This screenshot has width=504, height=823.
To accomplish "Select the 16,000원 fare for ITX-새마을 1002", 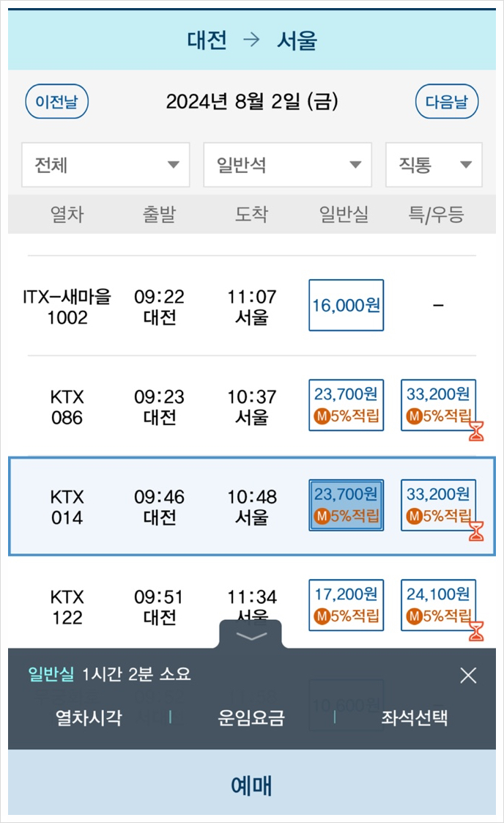I will click(345, 305).
